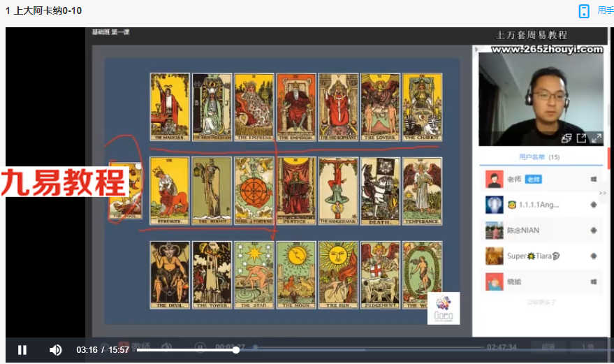Click the video title 上大阿卡纳0-10

coord(43,10)
